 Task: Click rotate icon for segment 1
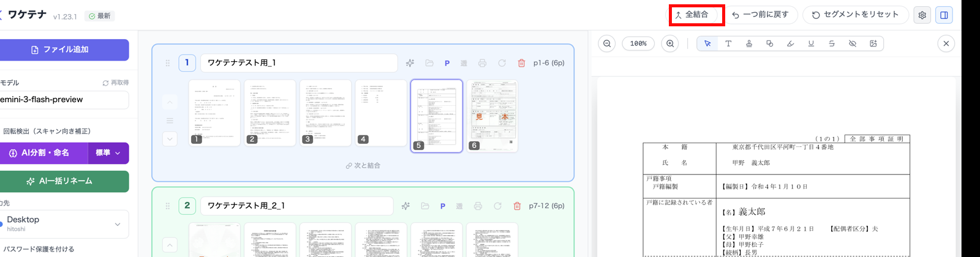pyautogui.click(x=502, y=63)
